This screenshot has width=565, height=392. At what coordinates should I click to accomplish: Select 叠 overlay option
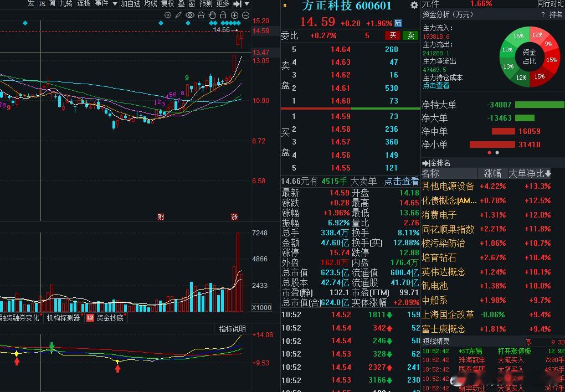pos(181,4)
